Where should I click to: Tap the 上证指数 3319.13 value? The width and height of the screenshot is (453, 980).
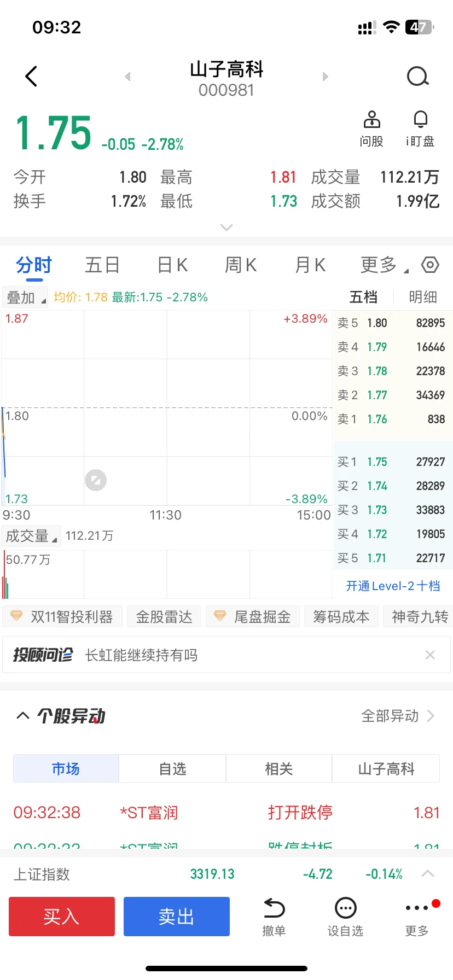coord(212,874)
